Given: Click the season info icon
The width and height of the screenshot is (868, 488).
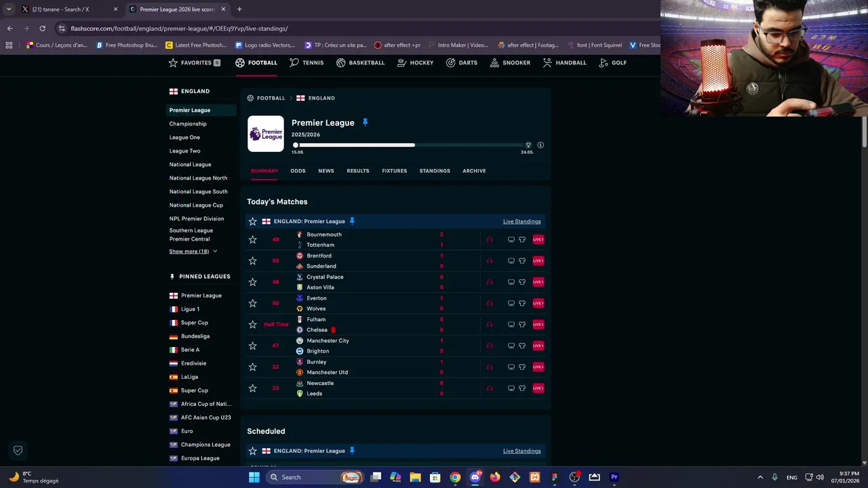Looking at the screenshot, I should click(x=540, y=145).
